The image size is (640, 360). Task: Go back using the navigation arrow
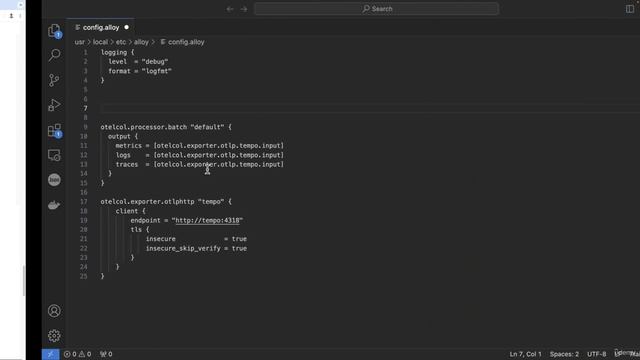[x=230, y=9]
